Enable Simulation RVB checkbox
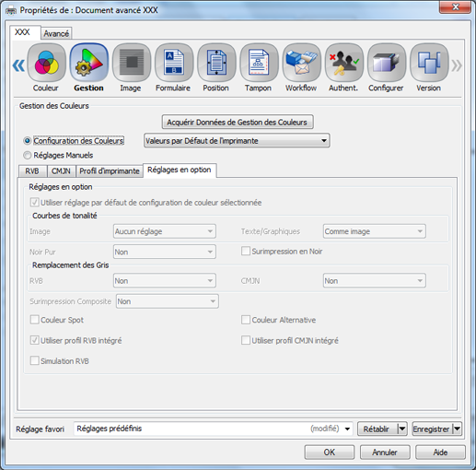476x470 pixels. [x=34, y=360]
